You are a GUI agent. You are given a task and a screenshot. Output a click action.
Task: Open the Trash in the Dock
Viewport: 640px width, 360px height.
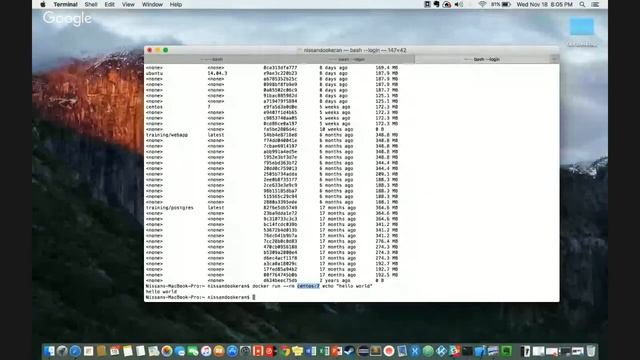click(591, 351)
